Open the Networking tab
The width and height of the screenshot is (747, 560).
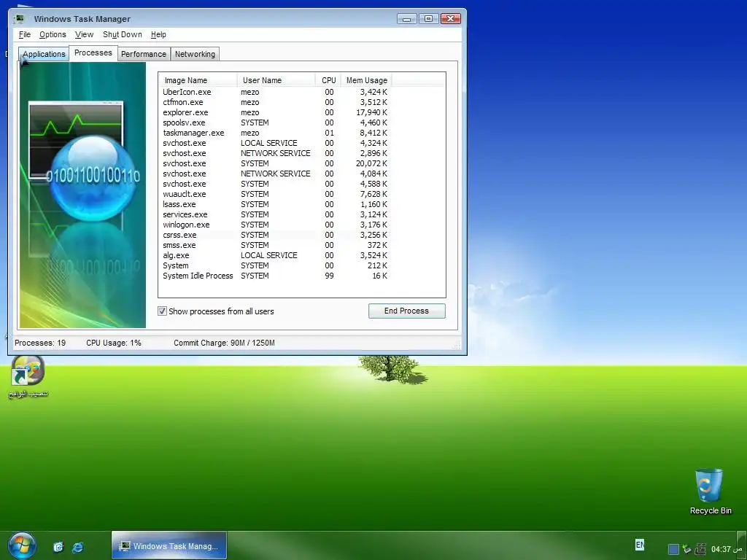point(195,54)
